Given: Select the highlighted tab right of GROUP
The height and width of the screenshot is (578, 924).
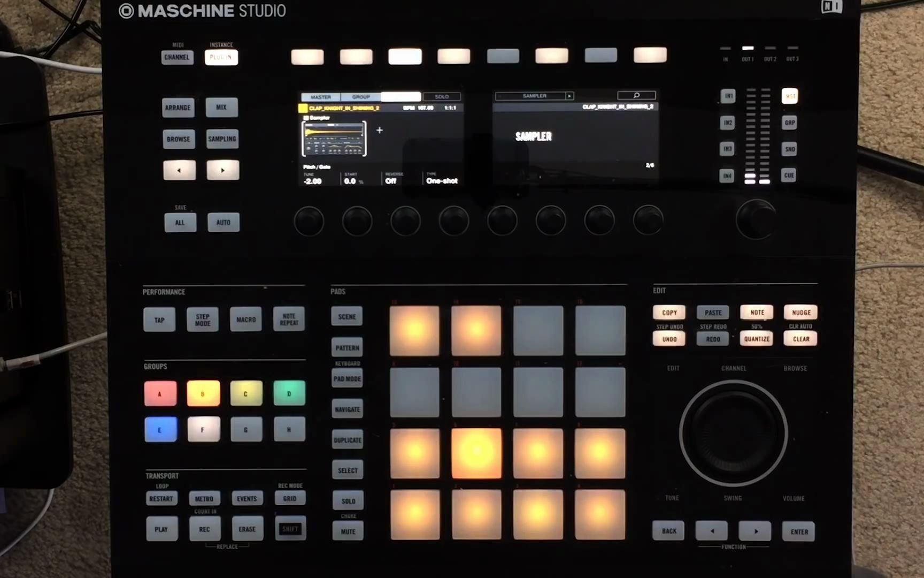Looking at the screenshot, I should click(401, 96).
